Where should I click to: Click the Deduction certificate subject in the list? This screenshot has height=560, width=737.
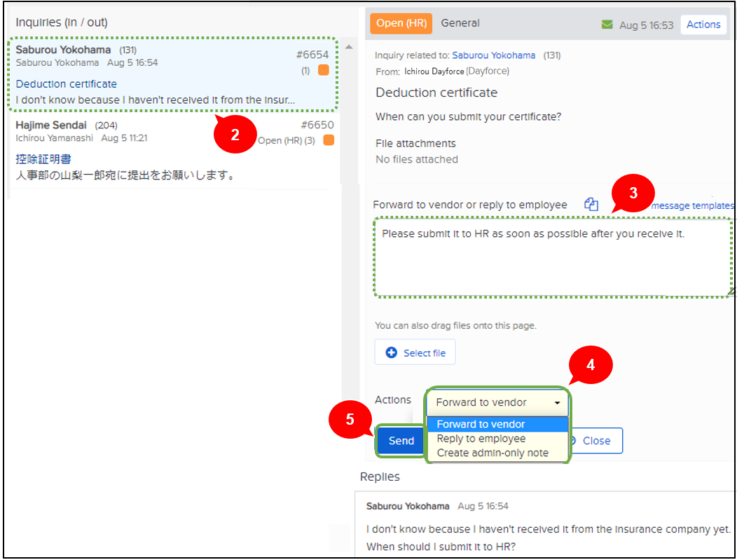[67, 84]
